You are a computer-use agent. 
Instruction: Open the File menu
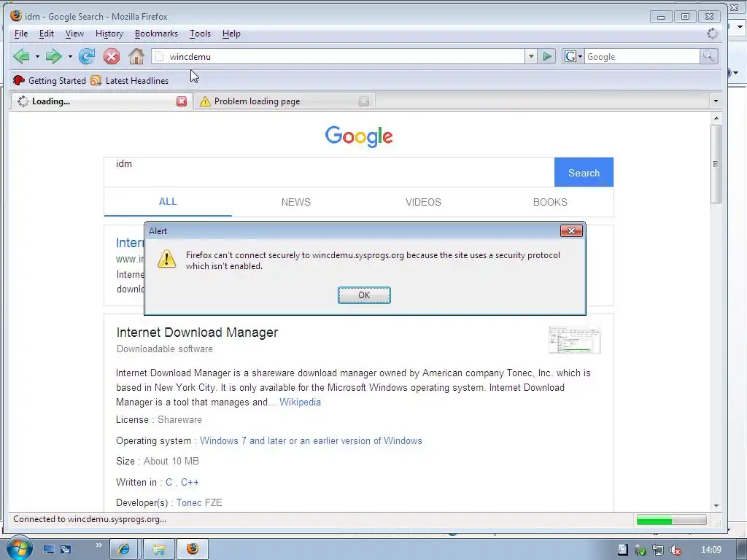[21, 34]
